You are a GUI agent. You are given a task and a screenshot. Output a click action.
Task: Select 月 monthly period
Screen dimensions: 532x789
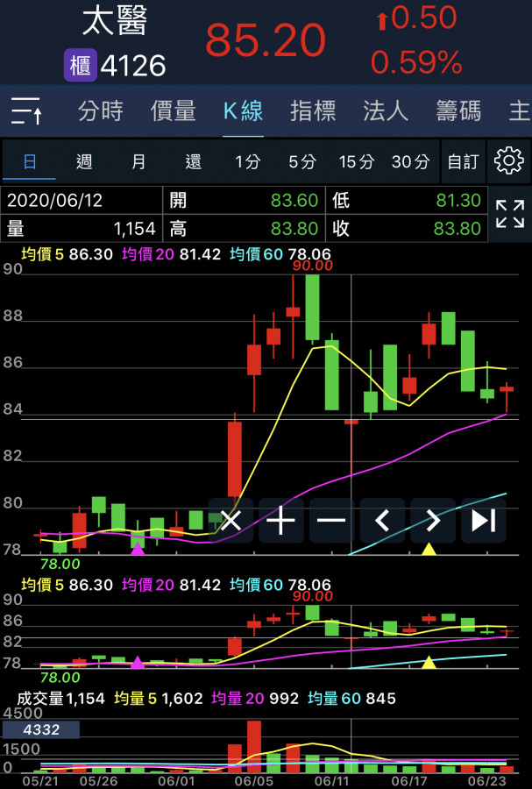click(x=138, y=161)
